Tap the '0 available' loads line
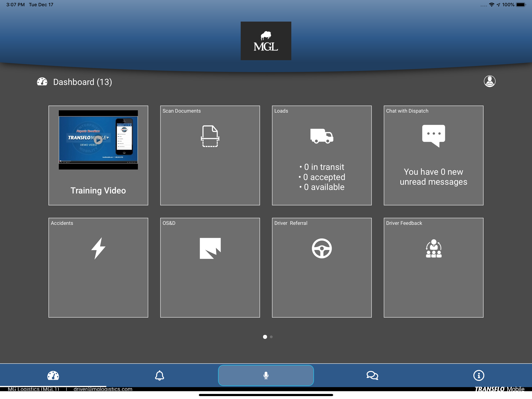This screenshot has height=399, width=532. click(322, 187)
